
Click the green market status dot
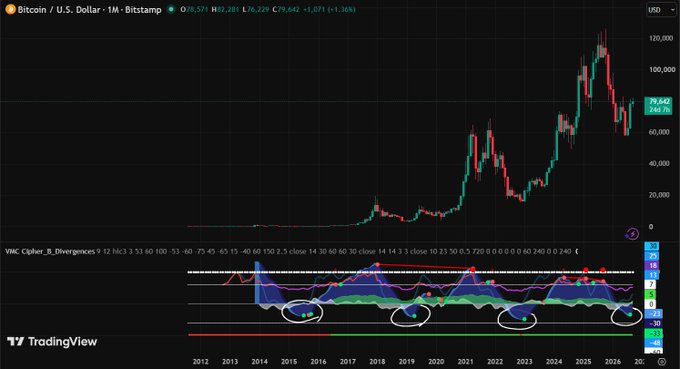coord(171,9)
